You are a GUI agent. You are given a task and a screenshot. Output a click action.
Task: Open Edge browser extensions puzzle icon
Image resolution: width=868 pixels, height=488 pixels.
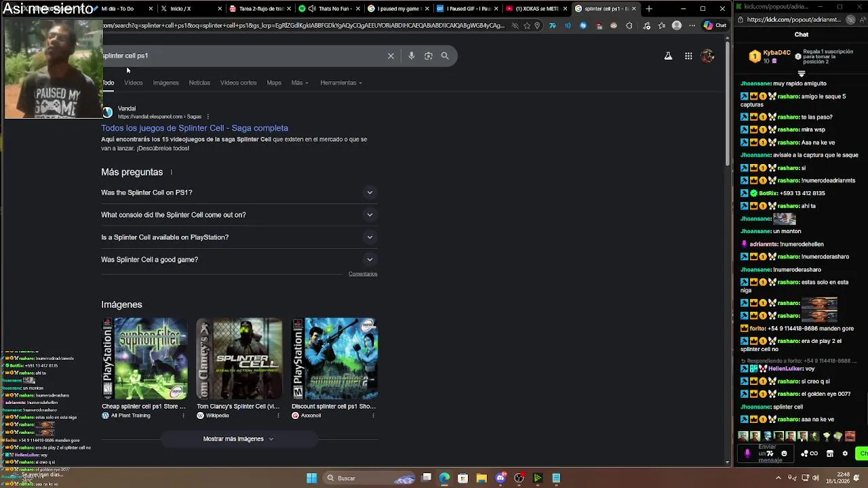[x=629, y=26]
